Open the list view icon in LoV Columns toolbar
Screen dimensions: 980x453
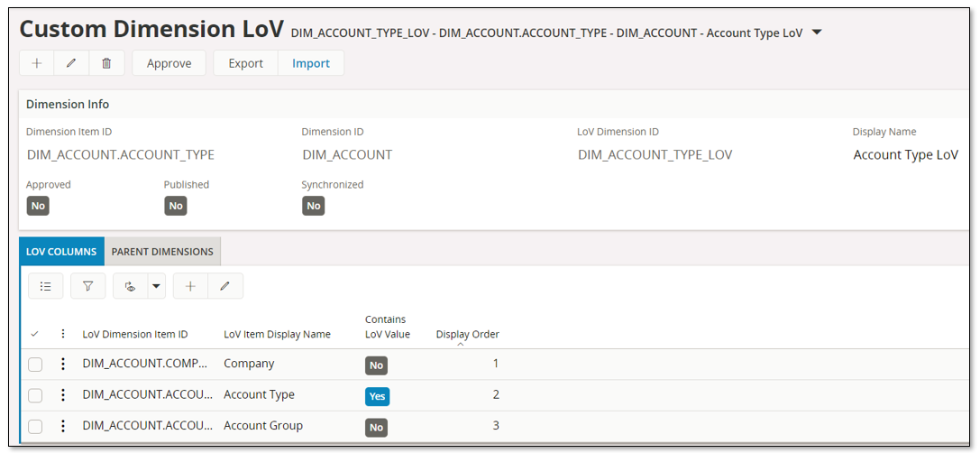click(x=45, y=286)
